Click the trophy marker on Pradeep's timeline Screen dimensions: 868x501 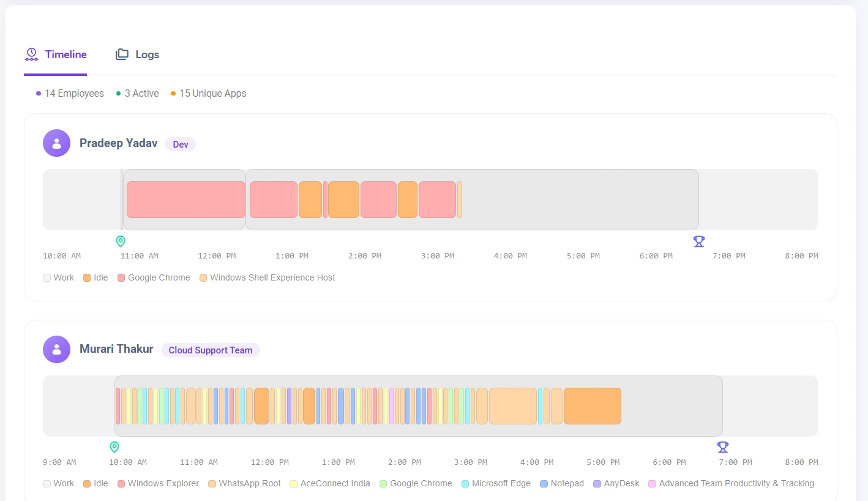pyautogui.click(x=699, y=241)
